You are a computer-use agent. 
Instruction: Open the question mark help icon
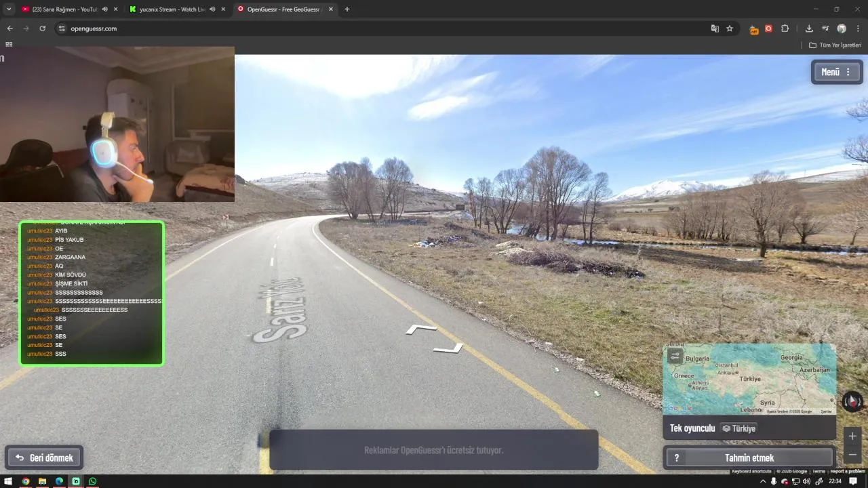coord(676,458)
